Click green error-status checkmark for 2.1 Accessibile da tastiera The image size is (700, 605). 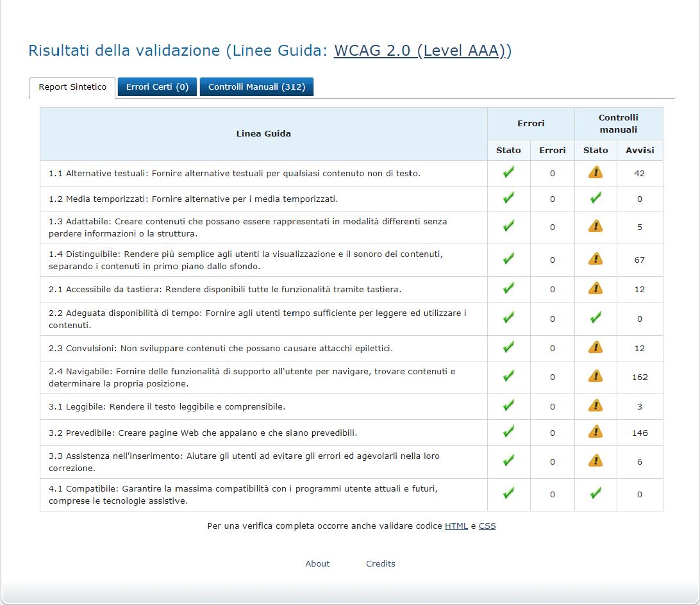pos(508,288)
